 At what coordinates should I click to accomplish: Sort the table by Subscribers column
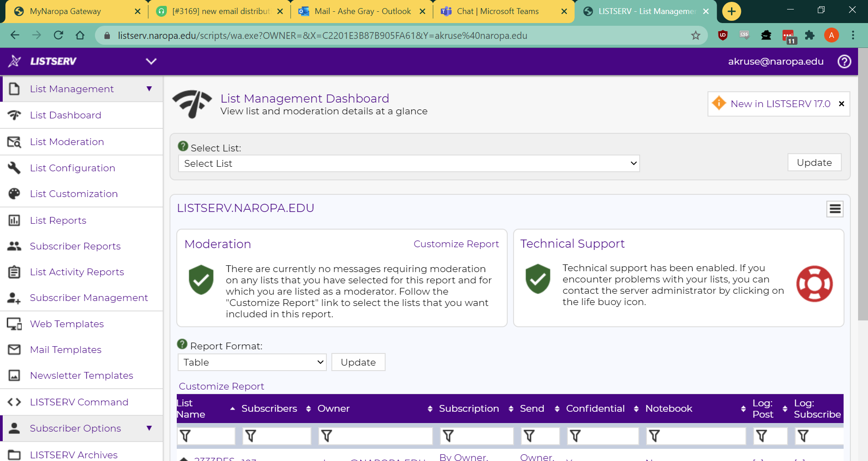[308, 409]
